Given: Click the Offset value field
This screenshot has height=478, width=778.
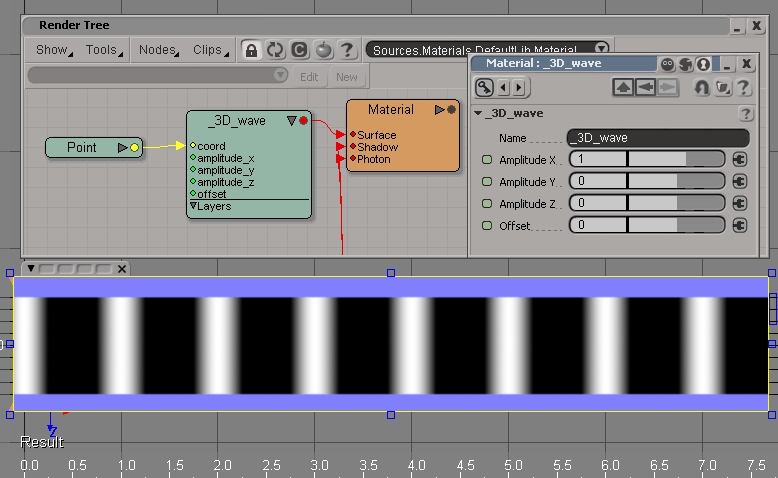Looking at the screenshot, I should [598, 225].
